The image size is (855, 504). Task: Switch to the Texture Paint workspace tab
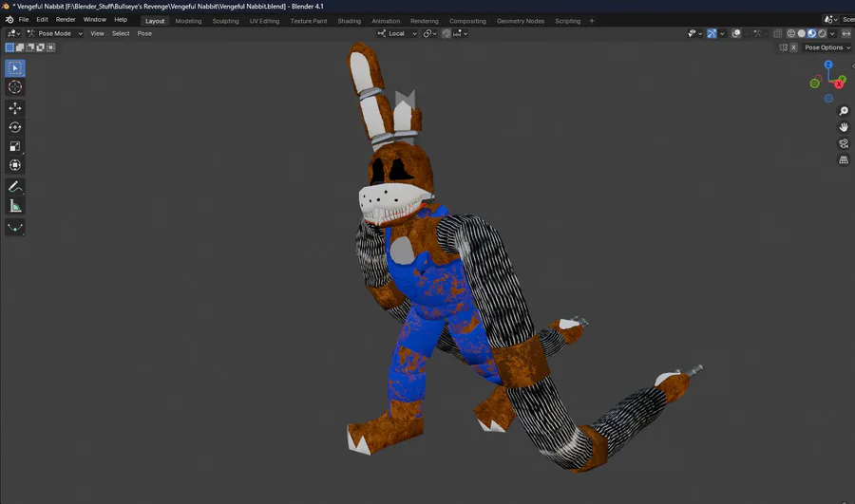pyautogui.click(x=309, y=21)
